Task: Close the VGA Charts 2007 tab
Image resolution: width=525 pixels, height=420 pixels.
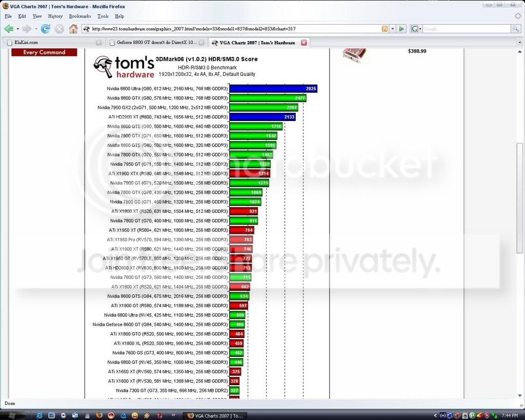Action: coord(304,43)
